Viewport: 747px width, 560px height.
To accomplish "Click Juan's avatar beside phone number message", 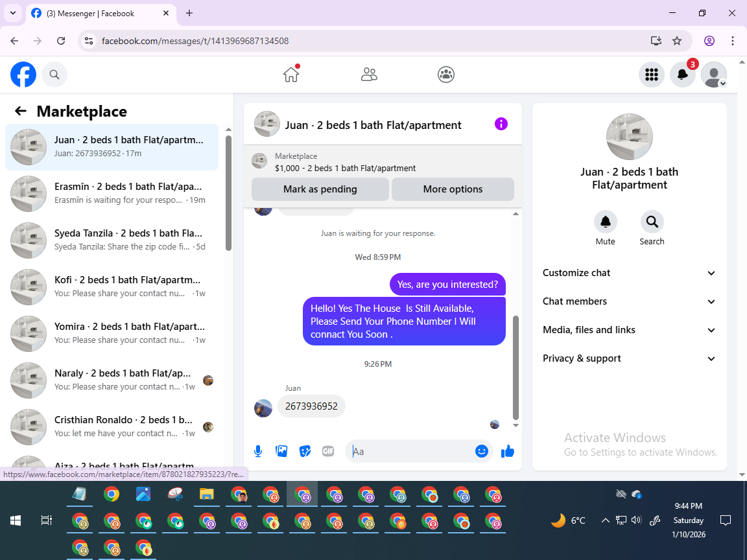I will (x=263, y=408).
